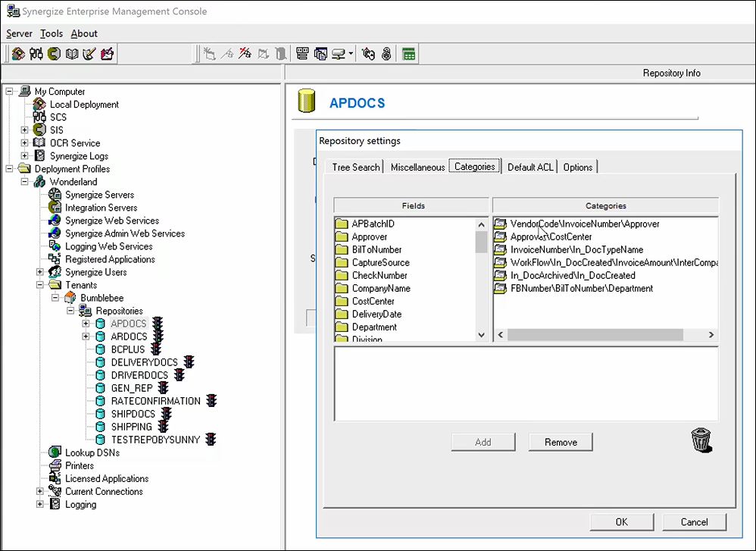Image resolution: width=756 pixels, height=551 pixels.
Task: Click the Remove button
Action: point(561,442)
